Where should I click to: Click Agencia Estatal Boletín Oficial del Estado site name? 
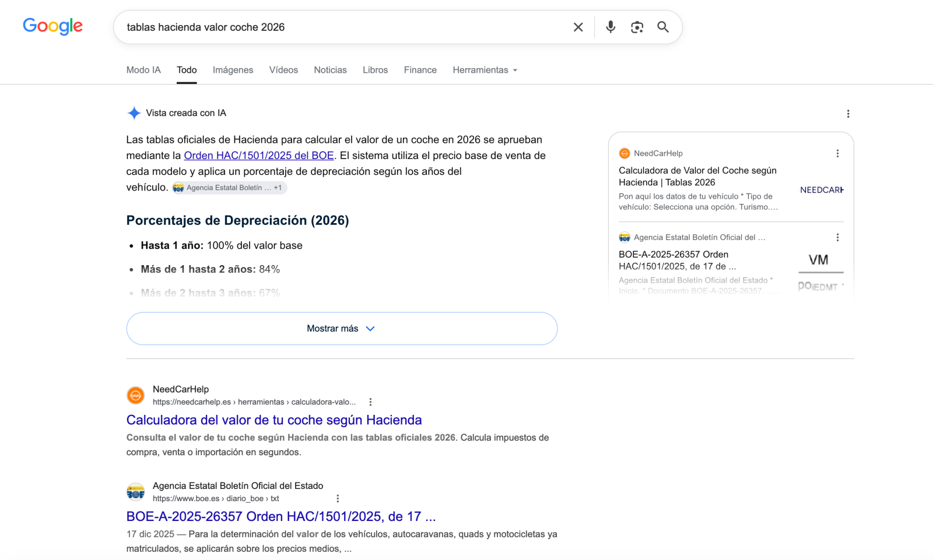tap(238, 486)
